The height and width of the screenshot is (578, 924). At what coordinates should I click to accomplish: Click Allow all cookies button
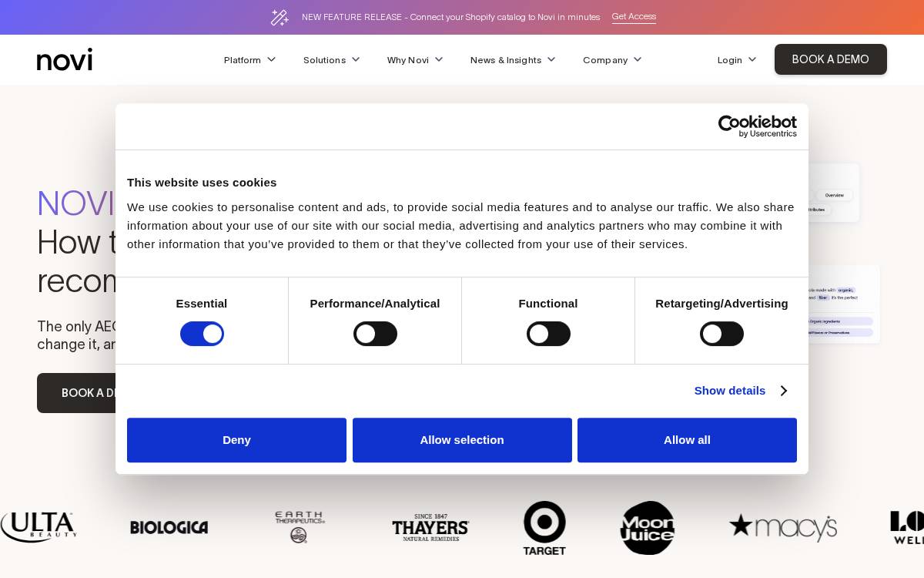(x=687, y=440)
